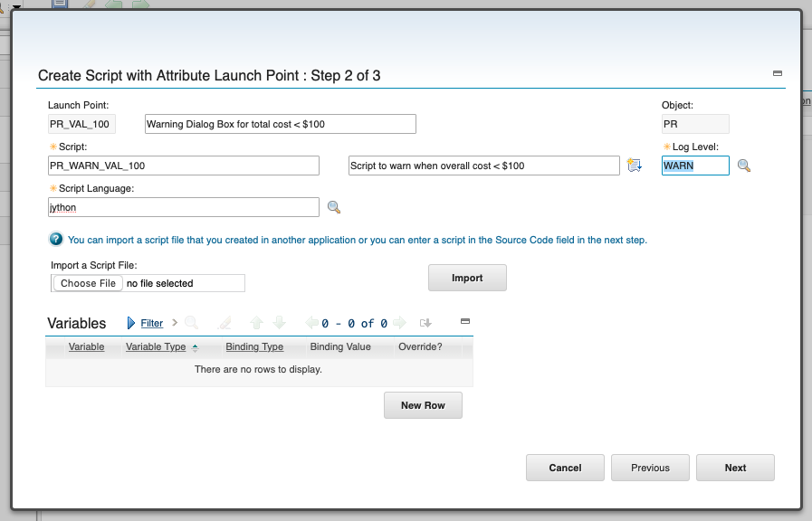Click the clear filter eraser icon
Screen dimensions: 812x521
click(x=224, y=323)
